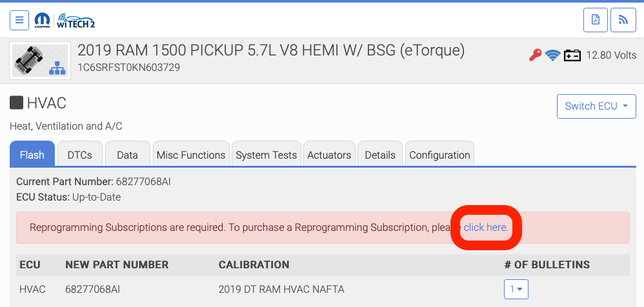Open the System Tests tab
Image resolution: width=644 pixels, height=307 pixels.
[266, 155]
